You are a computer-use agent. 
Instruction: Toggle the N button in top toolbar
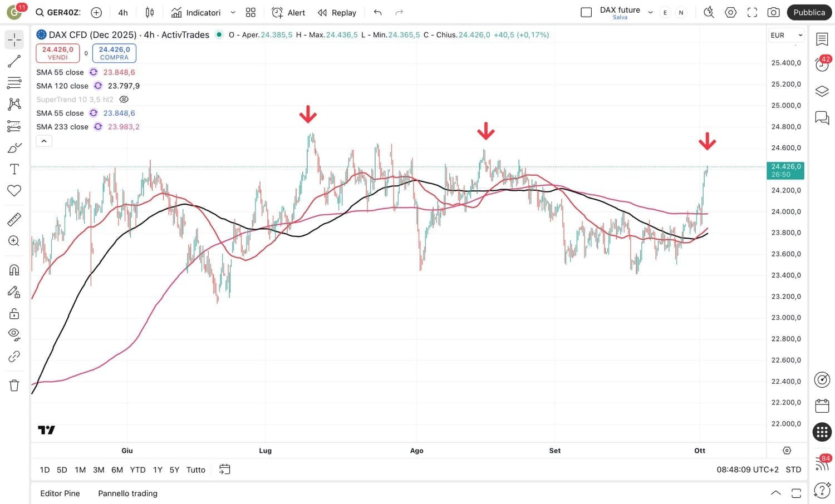coord(681,12)
